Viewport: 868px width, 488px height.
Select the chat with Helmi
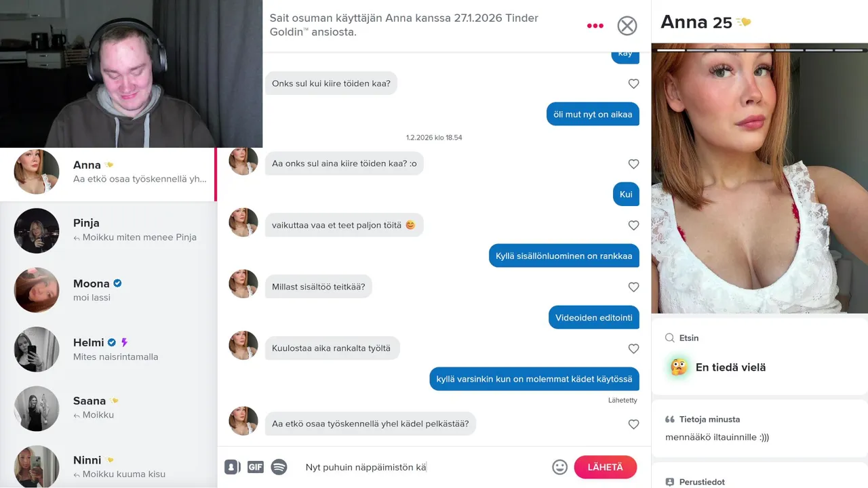click(x=108, y=349)
